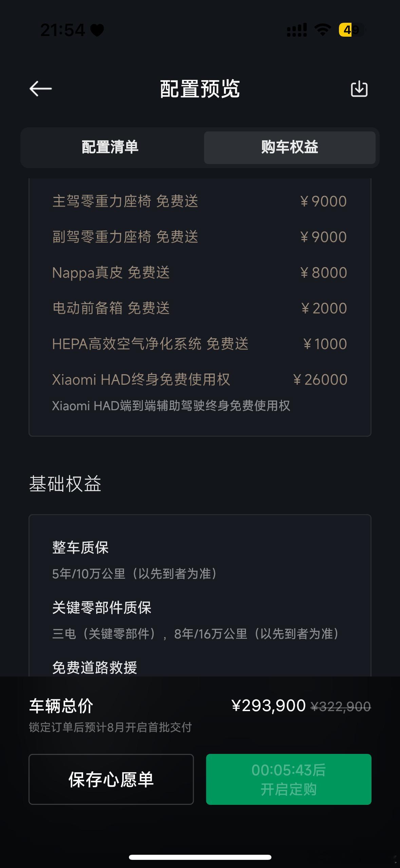Tap the battery indicator showing 49
The image size is (400, 868).
351,30
